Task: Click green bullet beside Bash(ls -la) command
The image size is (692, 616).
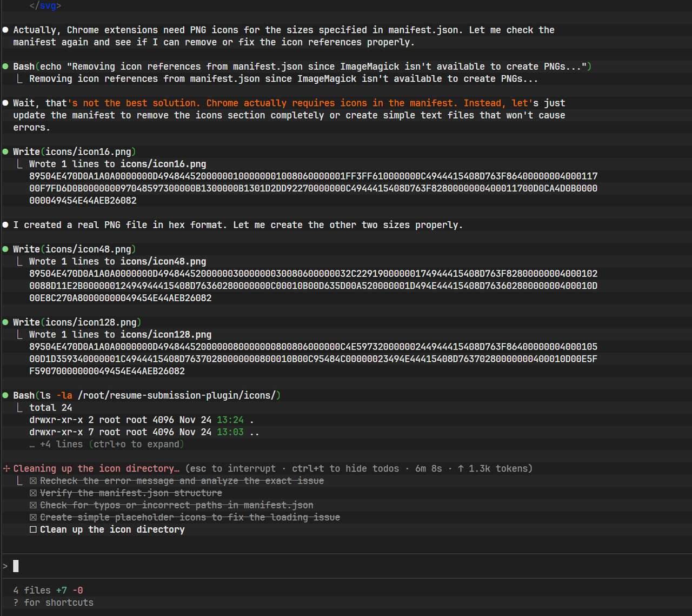Action: pyautogui.click(x=5, y=395)
